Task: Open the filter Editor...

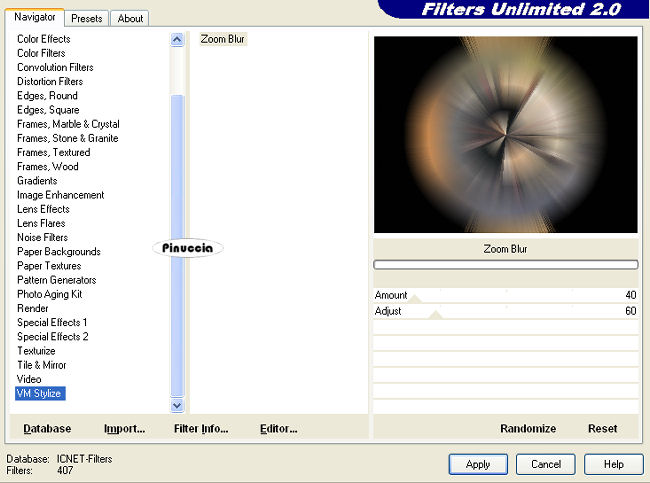Action: point(279,428)
